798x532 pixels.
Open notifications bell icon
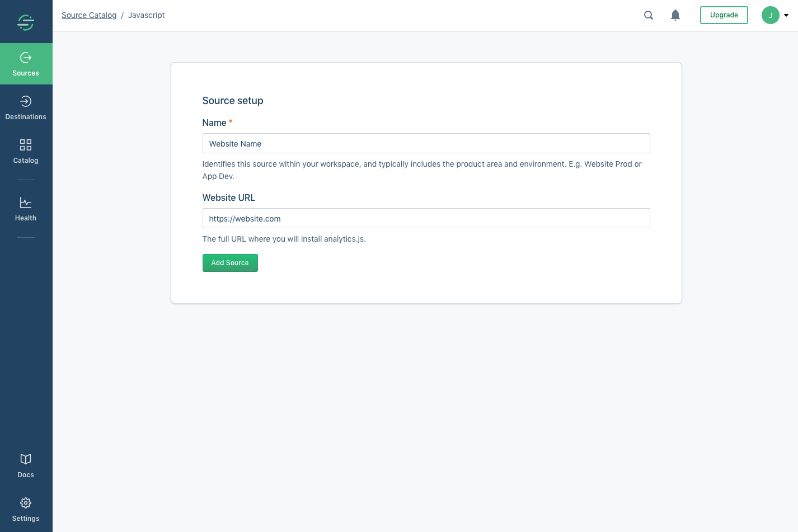(x=675, y=15)
